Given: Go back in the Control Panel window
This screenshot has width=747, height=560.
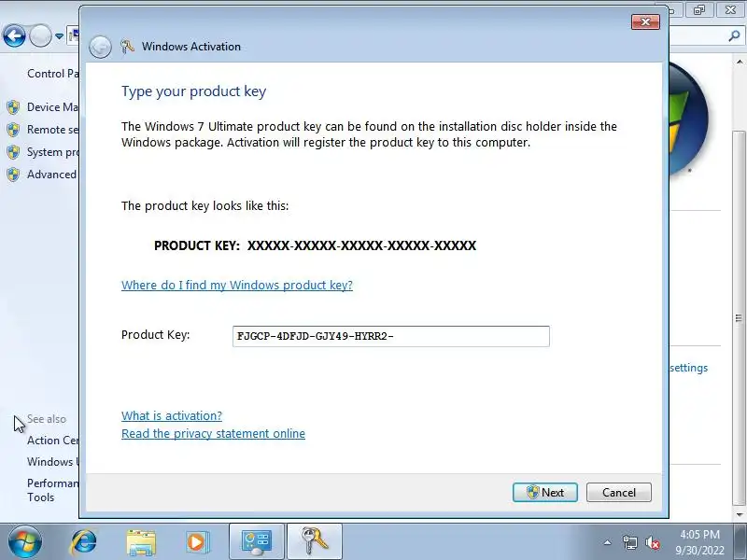Looking at the screenshot, I should 14,35.
